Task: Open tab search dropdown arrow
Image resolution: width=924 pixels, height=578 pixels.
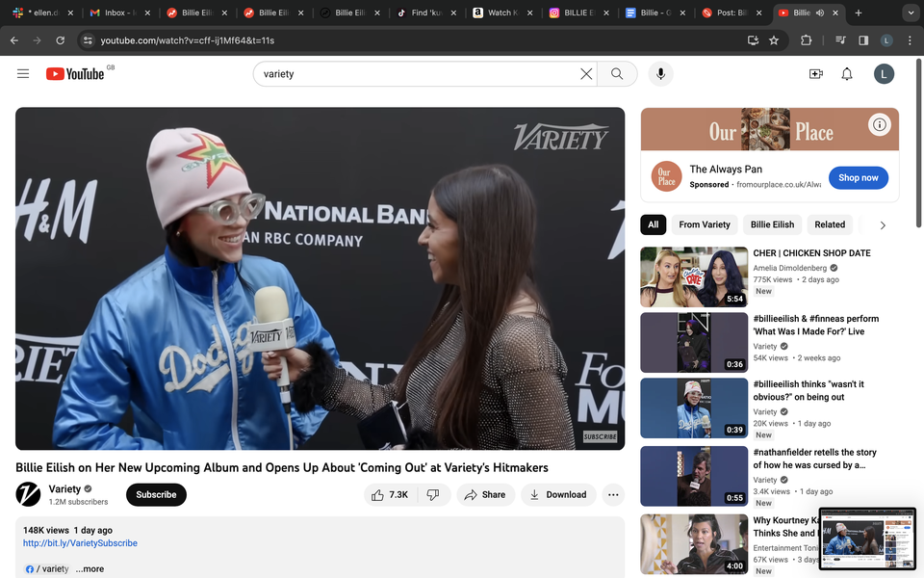Action: click(x=911, y=13)
